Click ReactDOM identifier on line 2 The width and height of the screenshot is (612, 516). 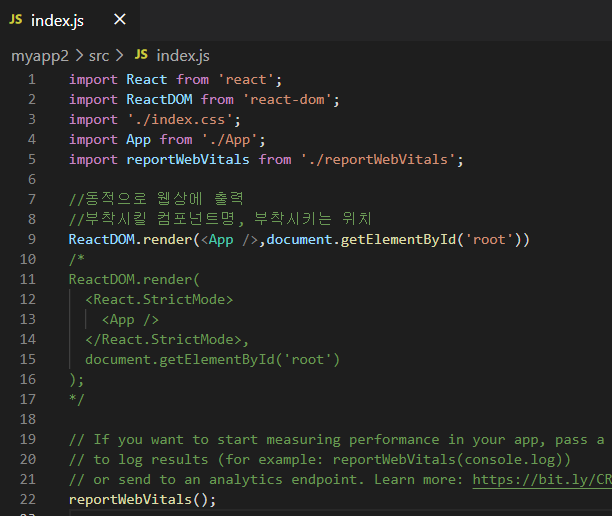click(159, 100)
